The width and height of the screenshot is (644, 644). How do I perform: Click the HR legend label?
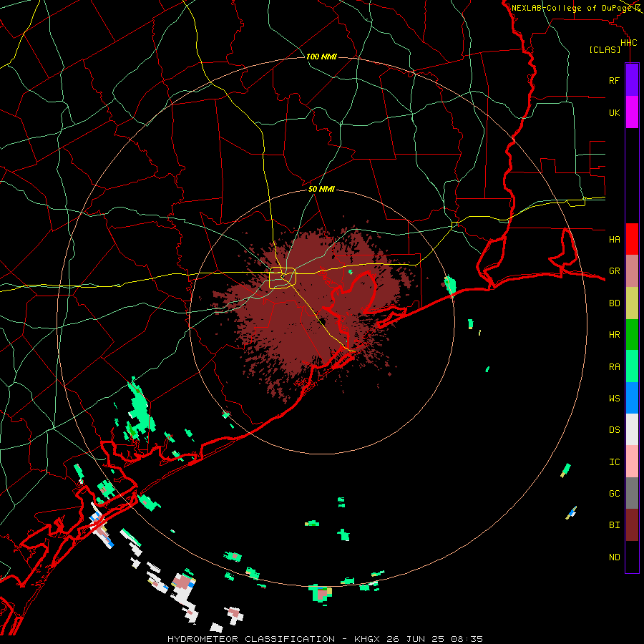(x=614, y=335)
